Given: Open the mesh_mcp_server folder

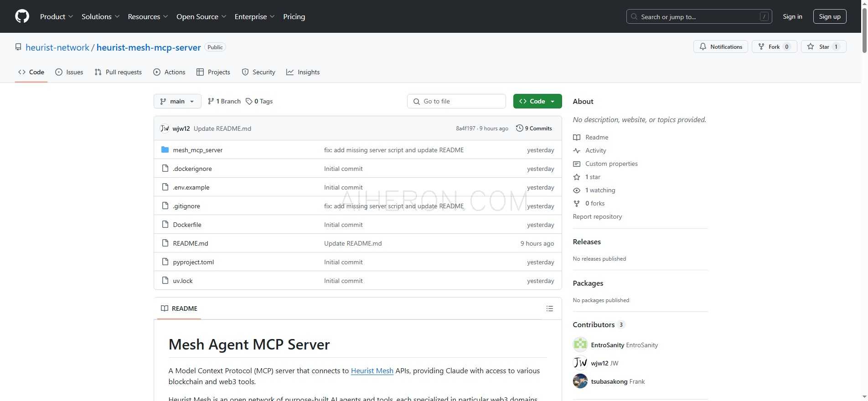Looking at the screenshot, I should click(x=198, y=150).
